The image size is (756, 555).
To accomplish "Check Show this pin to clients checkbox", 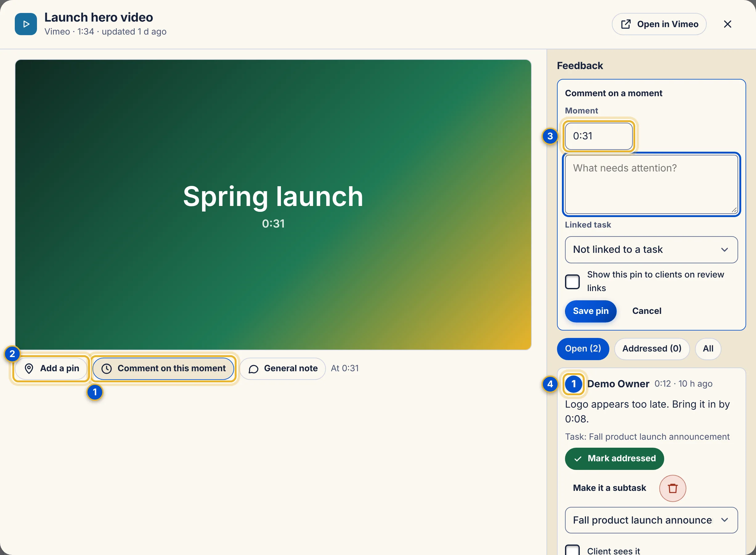I will tap(572, 282).
